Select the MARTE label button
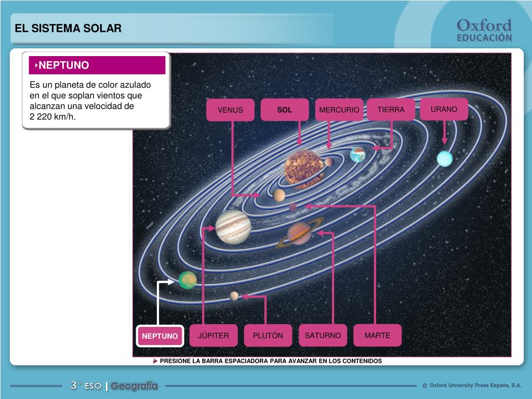This screenshot has width=532, height=399. click(377, 336)
